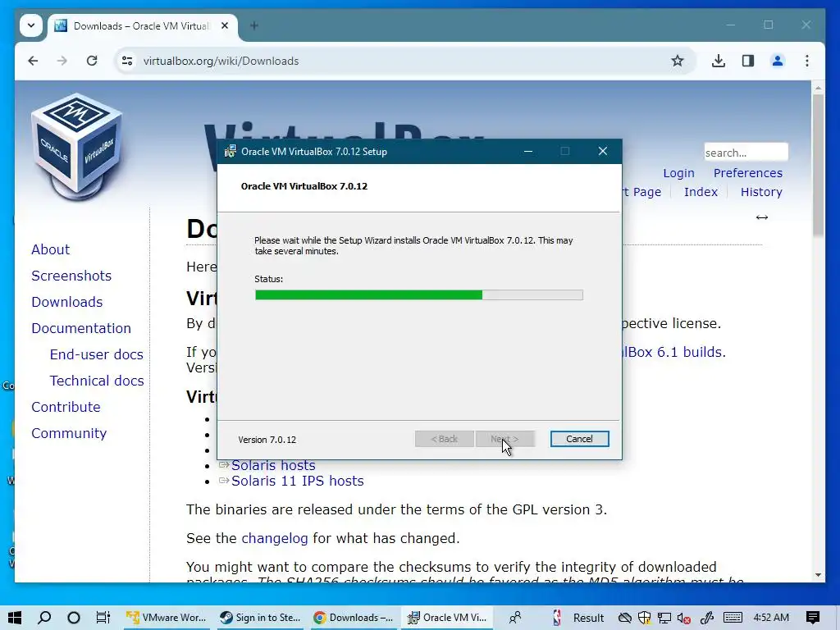
Task: Cancel the VirtualBox setup installation
Action: click(579, 439)
